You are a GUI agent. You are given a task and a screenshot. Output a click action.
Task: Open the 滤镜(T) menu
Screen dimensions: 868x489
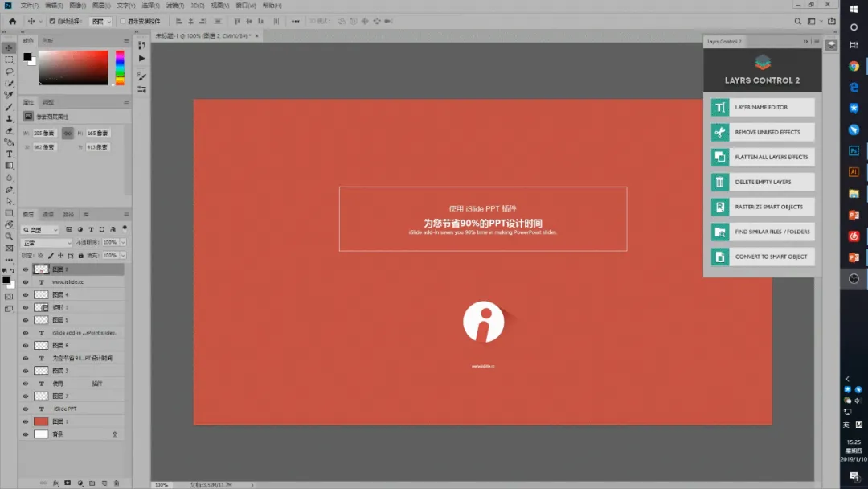point(175,6)
